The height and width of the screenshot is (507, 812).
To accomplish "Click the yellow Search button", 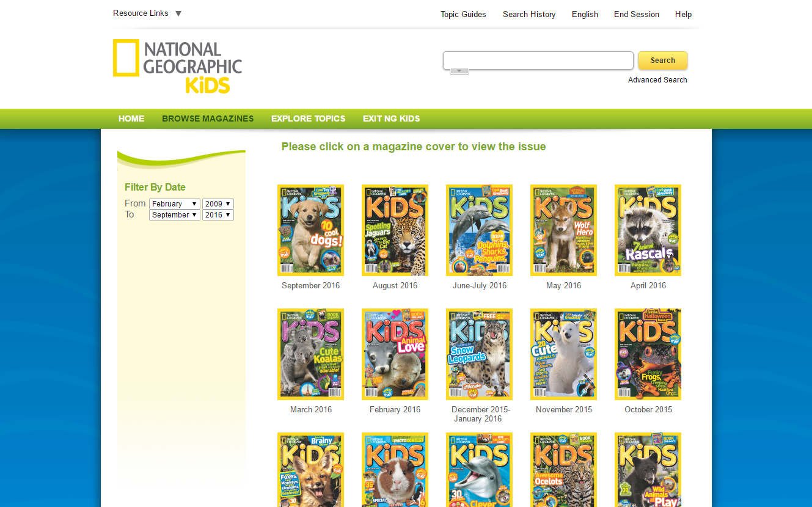I will [663, 60].
